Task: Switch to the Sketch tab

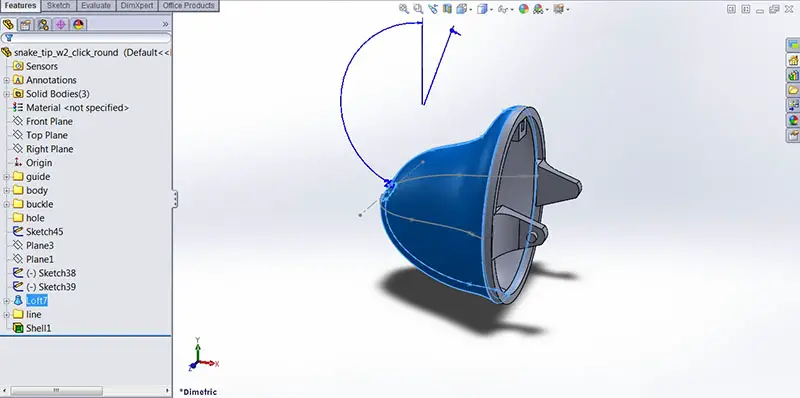Action: [x=59, y=6]
